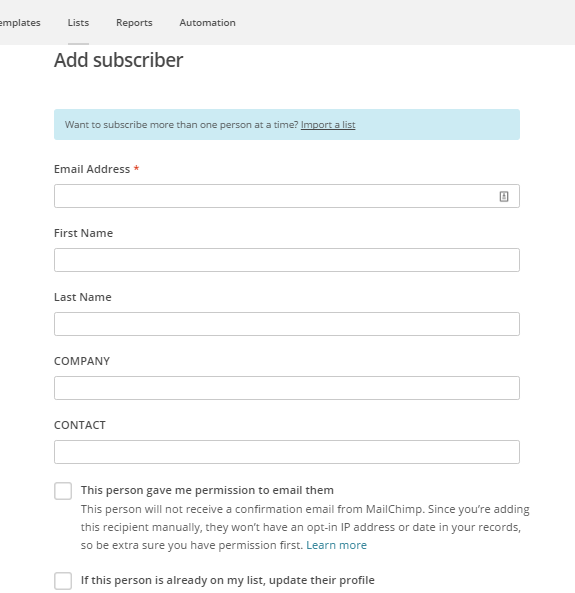Viewport: 575px width, 593px height.
Task: Enable the update their profile checkbox
Action: (x=63, y=581)
